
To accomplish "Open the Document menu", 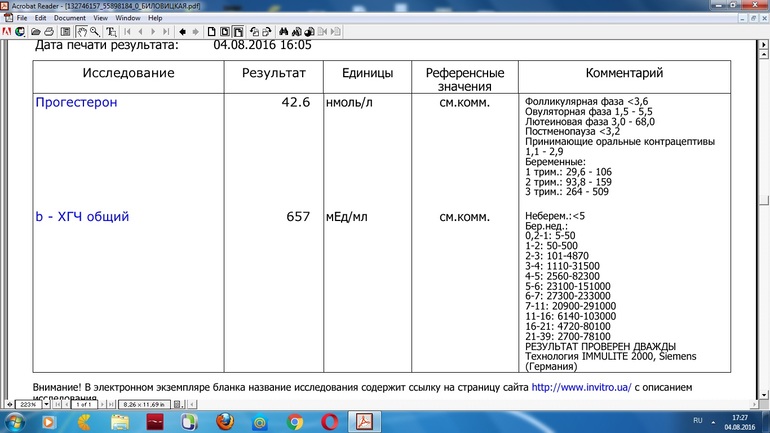I will point(69,18).
